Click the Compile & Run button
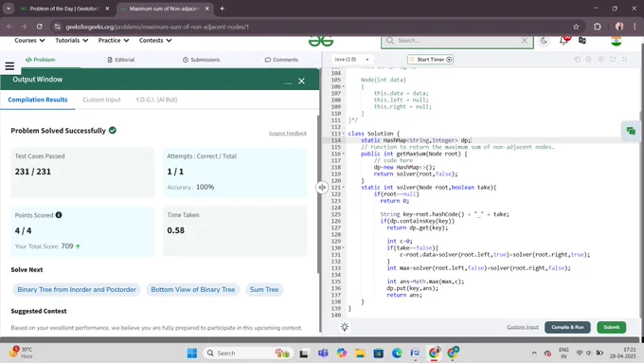The width and height of the screenshot is (644, 363). pyautogui.click(x=567, y=327)
